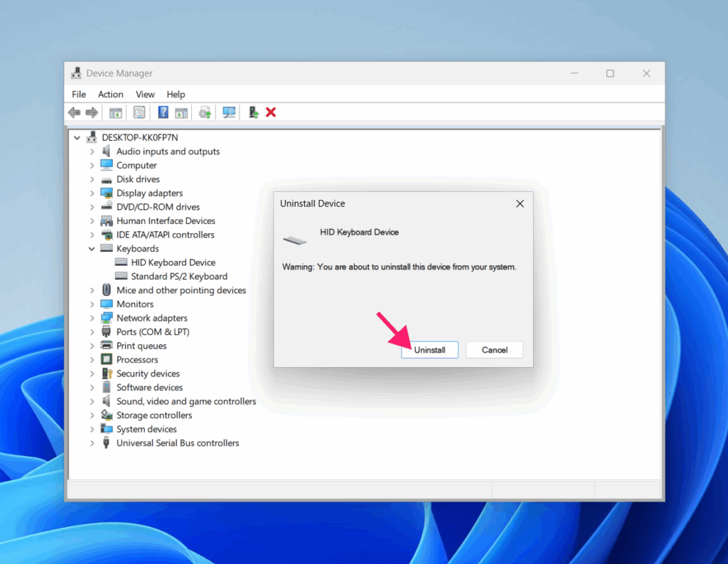Open the View menu
This screenshot has width=728, height=564.
pos(145,95)
